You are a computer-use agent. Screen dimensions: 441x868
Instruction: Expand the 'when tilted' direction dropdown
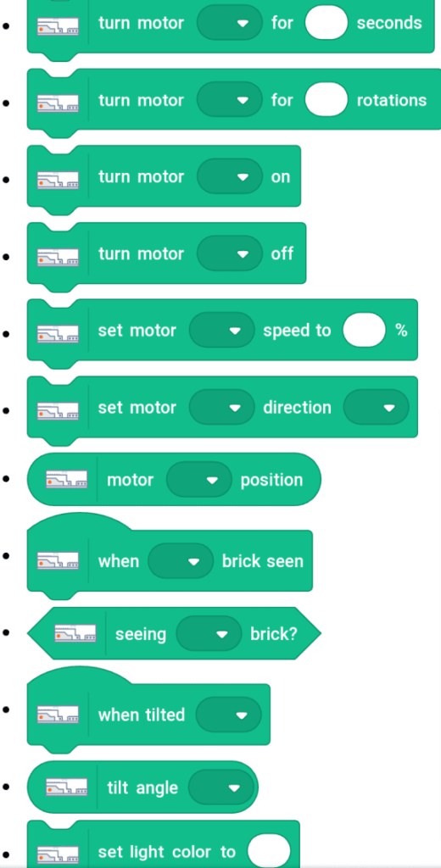228,715
